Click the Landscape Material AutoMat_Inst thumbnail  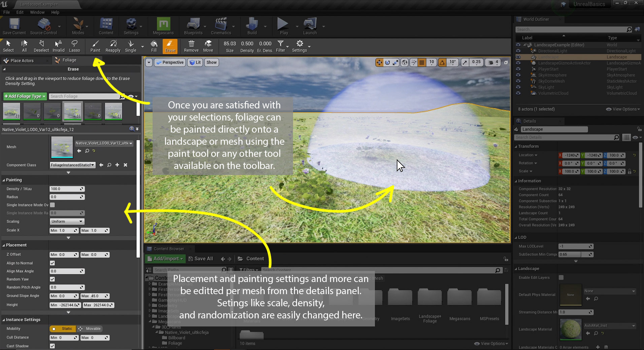(571, 330)
